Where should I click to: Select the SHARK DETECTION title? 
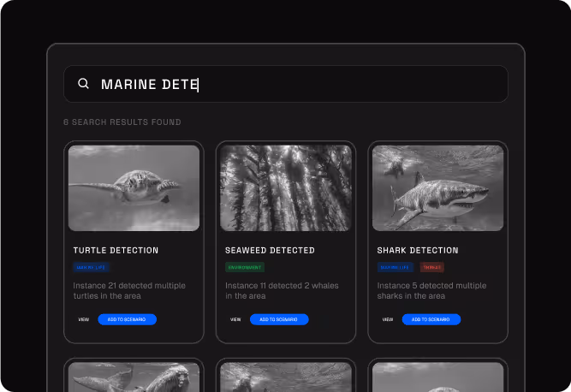click(418, 251)
